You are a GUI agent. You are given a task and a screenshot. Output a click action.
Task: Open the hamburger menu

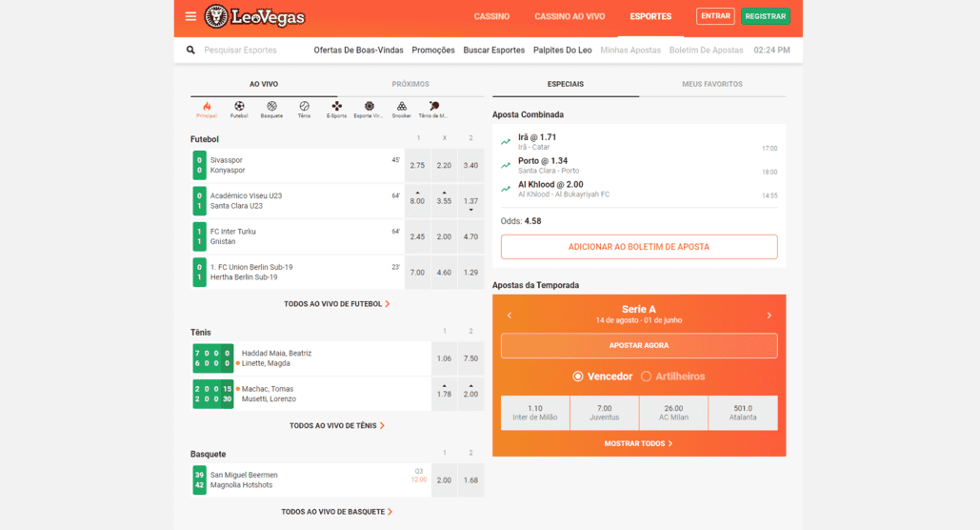(x=190, y=16)
